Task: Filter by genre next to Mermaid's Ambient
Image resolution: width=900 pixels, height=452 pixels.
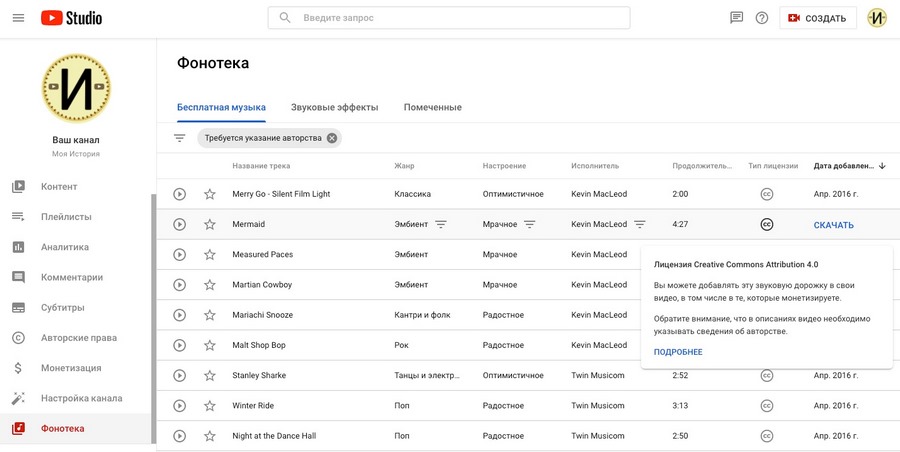Action: pos(441,225)
